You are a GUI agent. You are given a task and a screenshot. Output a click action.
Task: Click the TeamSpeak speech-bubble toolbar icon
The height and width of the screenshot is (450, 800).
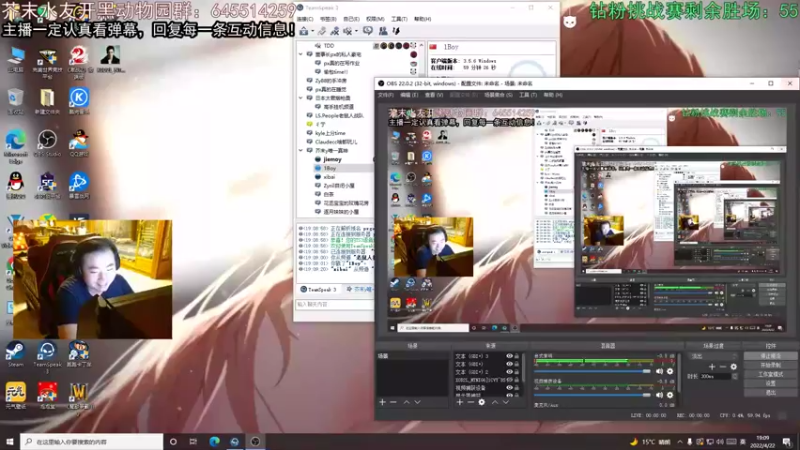click(x=368, y=31)
